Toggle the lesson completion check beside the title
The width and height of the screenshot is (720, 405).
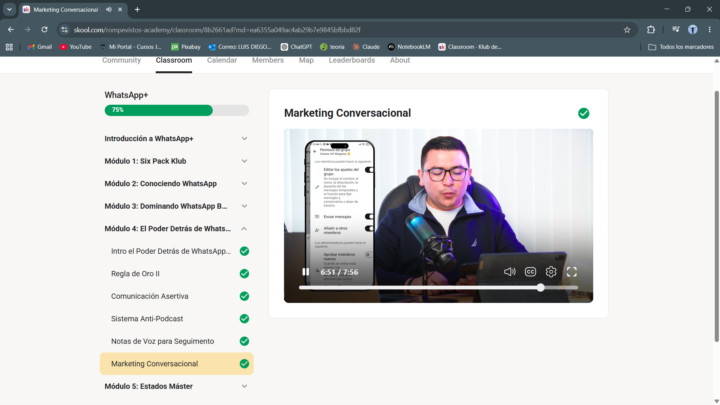[x=584, y=113]
